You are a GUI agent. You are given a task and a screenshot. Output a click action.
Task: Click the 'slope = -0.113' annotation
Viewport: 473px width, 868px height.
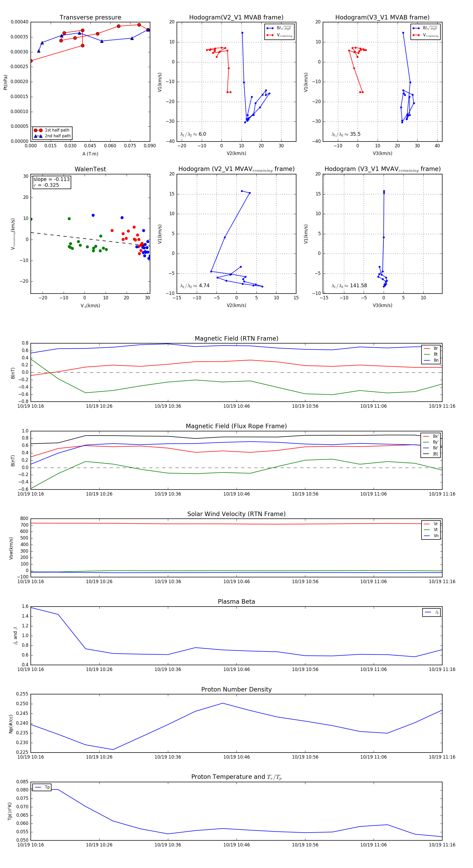point(52,179)
